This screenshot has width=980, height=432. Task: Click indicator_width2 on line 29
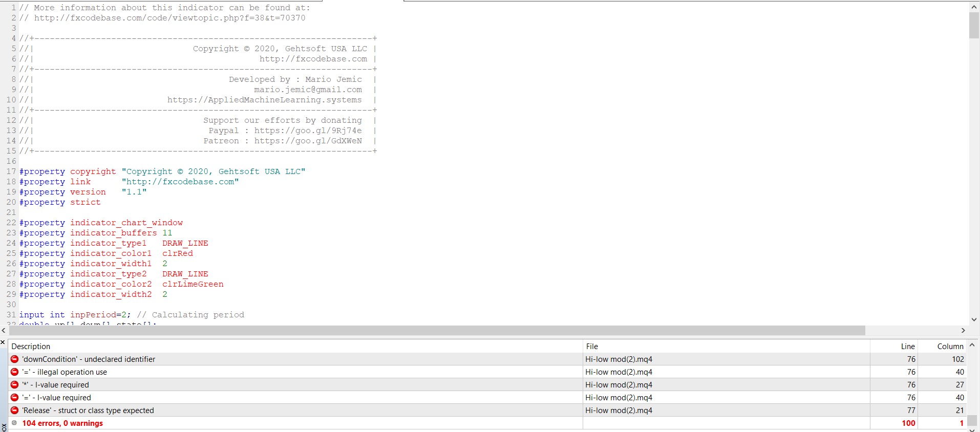pyautogui.click(x=111, y=294)
